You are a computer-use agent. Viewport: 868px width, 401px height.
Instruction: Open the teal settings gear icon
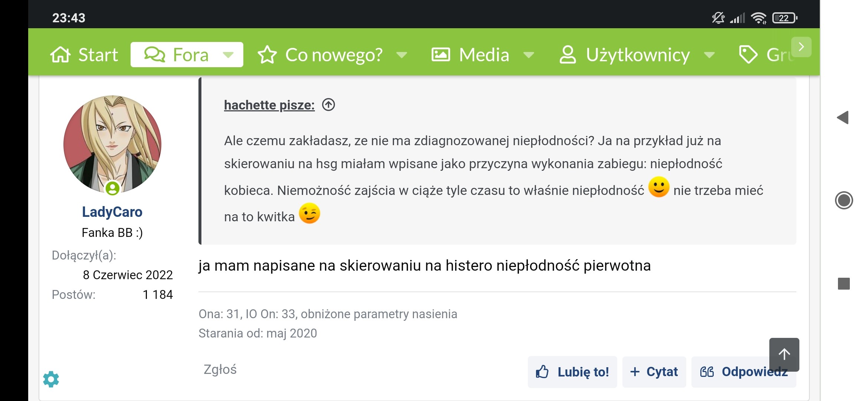[51, 379]
